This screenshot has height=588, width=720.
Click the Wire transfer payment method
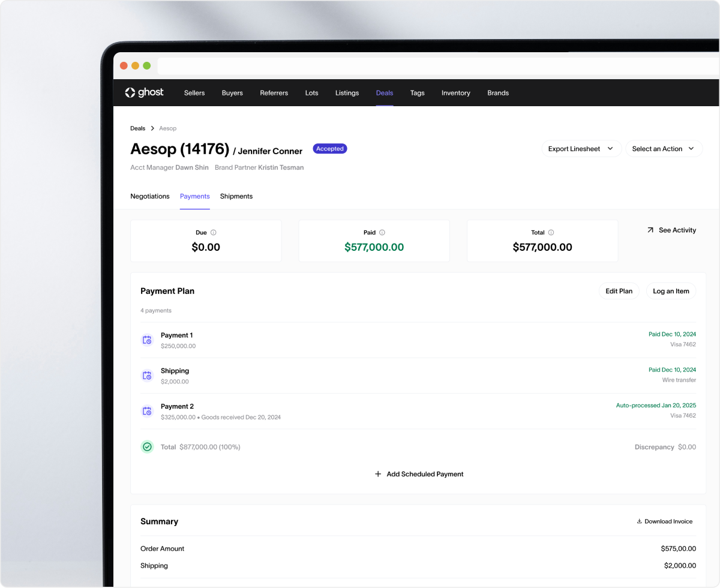(x=679, y=380)
